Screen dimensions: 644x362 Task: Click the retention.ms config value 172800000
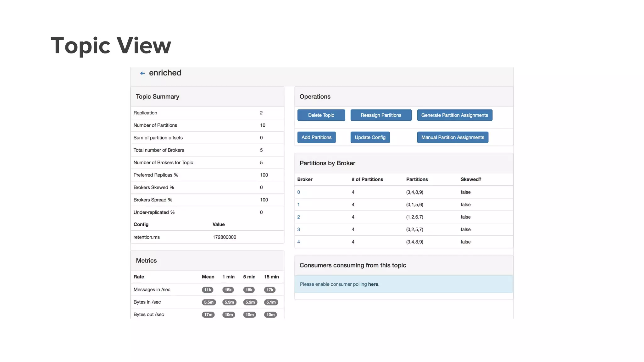pyautogui.click(x=224, y=237)
